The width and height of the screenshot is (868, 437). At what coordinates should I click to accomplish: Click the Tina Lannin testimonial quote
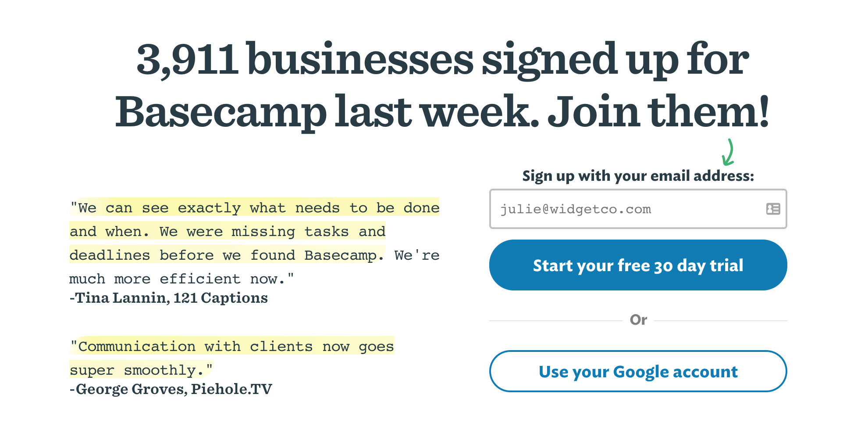[254, 243]
